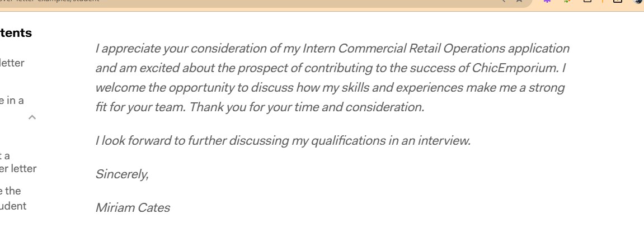This screenshot has height=242, width=644.
Task: Click the table of contents heading
Action: pos(16,33)
